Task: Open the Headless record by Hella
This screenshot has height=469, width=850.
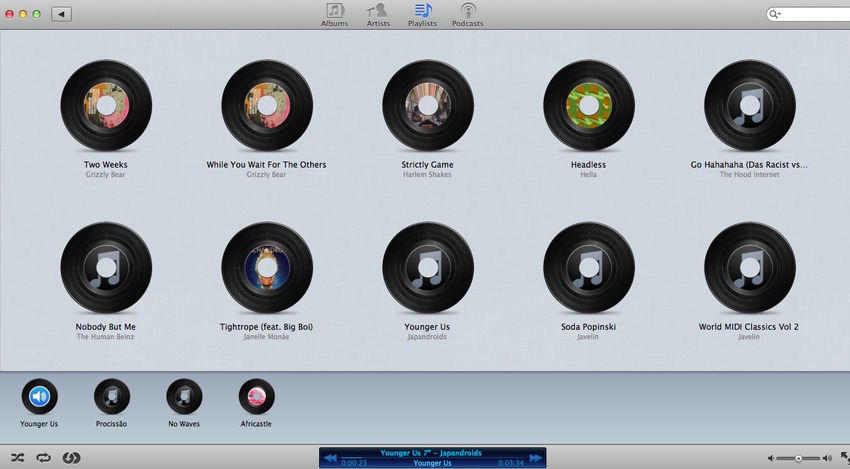Action: point(589,105)
